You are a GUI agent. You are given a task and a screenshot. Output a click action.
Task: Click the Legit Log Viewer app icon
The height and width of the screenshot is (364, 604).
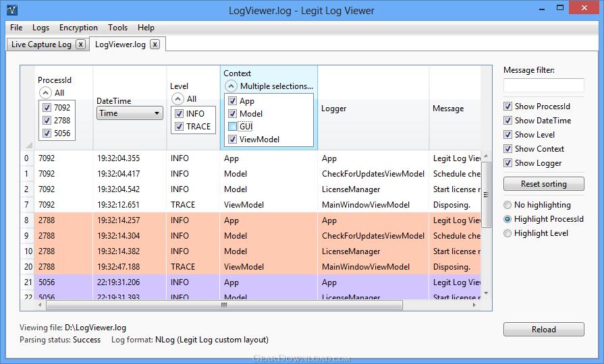(12, 10)
